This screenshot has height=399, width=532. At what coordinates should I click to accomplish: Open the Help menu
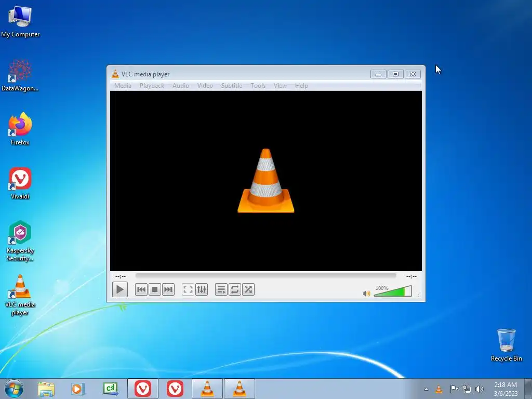pyautogui.click(x=301, y=86)
